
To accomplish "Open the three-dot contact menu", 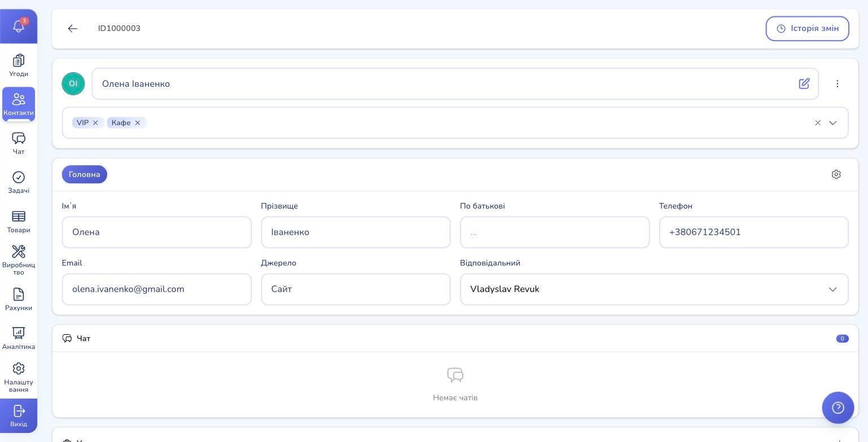I will (838, 84).
